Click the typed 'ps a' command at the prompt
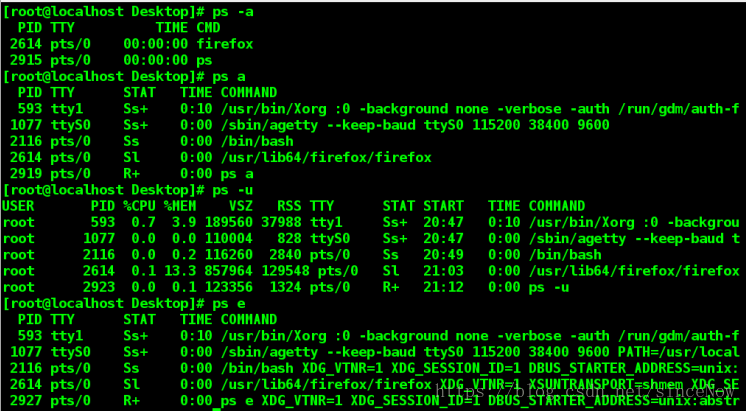Image resolution: width=746 pixels, height=411 pixels. pos(229,77)
